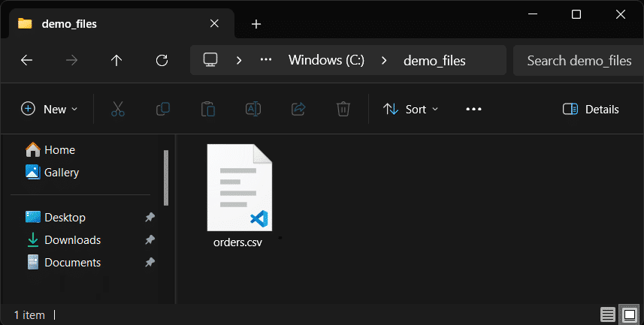Click the Paste clipboard icon
644x325 pixels.
[208, 109]
